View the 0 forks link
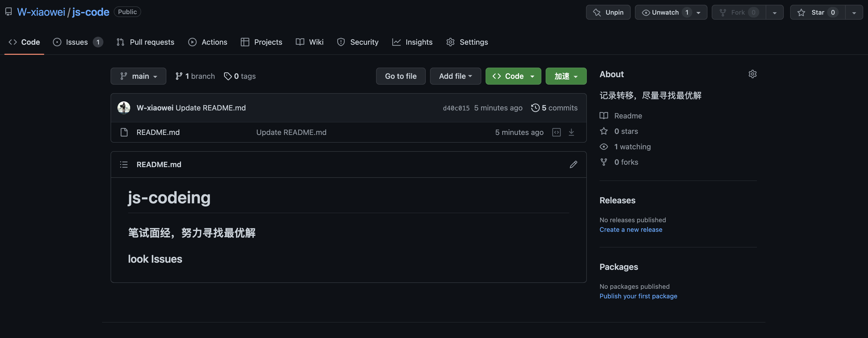 (619, 162)
